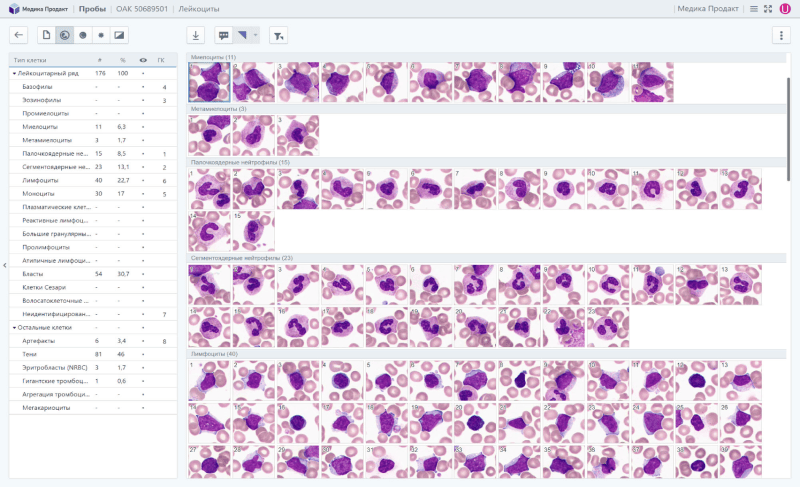Open OAK 50689501 breadcrumb item
Screen dimensions: 800x487
[141, 8]
